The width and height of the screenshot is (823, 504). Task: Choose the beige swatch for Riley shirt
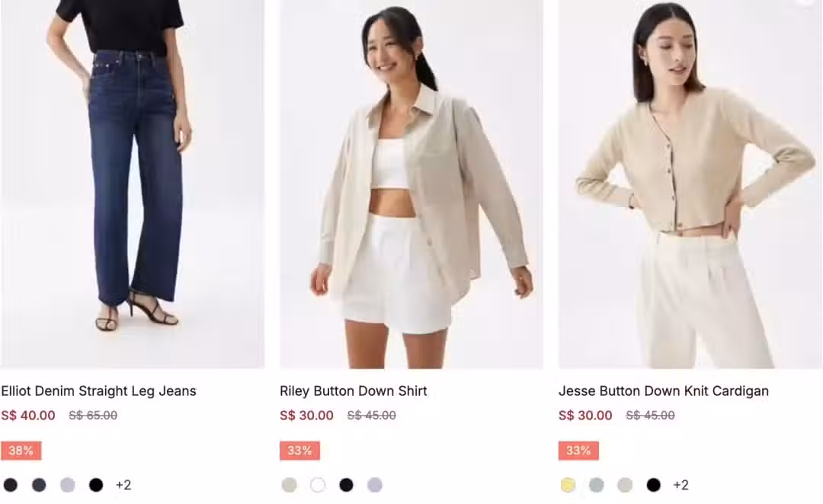[x=290, y=485]
